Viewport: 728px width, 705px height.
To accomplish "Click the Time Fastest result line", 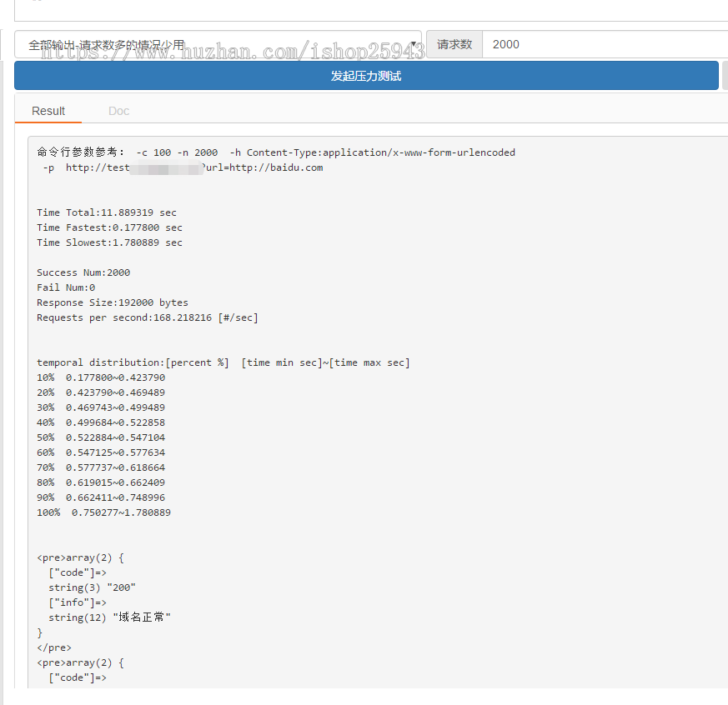I will pyautogui.click(x=109, y=227).
